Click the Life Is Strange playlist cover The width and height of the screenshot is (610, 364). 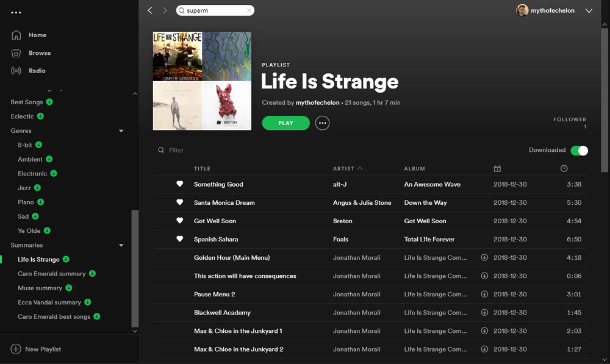[x=202, y=81]
